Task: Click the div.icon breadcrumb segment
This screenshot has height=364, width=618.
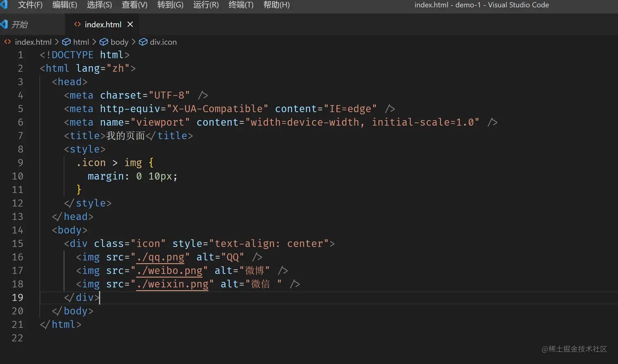Action: pyautogui.click(x=163, y=42)
